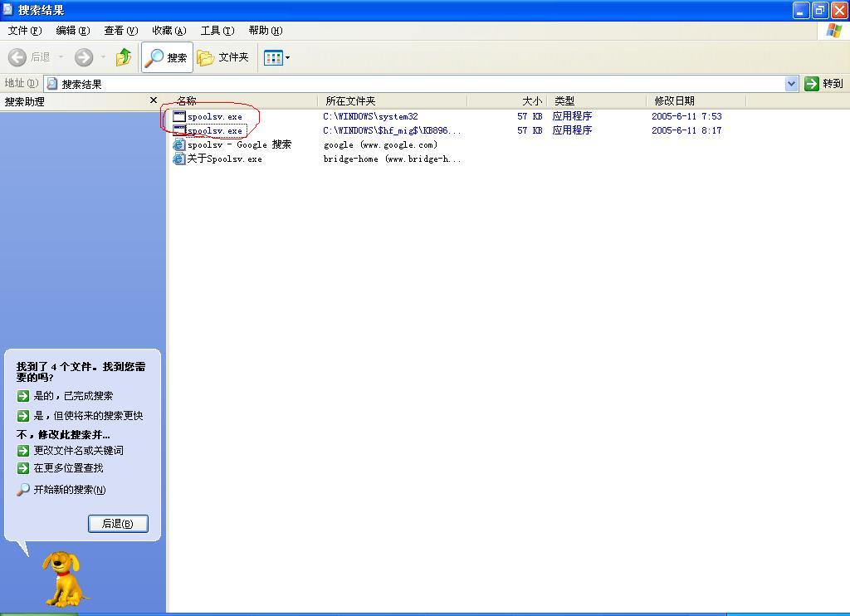The height and width of the screenshot is (616, 850).
Task: Click green arrow beside 在更多位置查找
Action: [22, 468]
